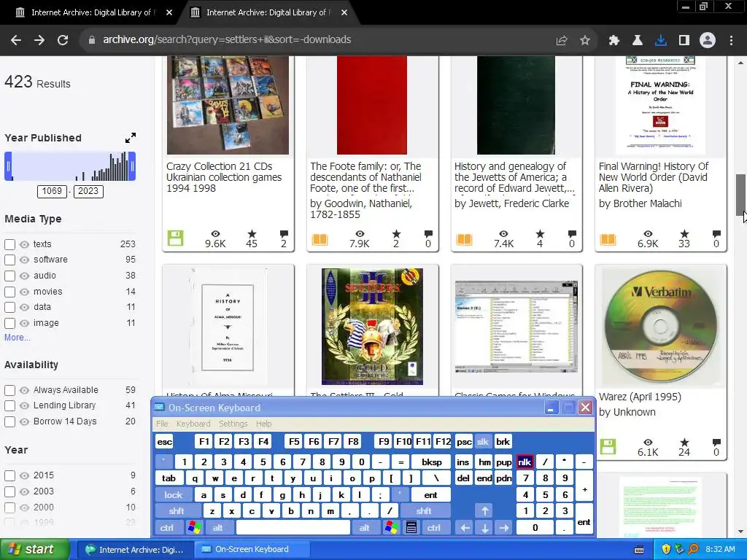The width and height of the screenshot is (747, 560).
Task: Toggle the eye icon beside Borrow 14 Days
Action: pos(24,422)
